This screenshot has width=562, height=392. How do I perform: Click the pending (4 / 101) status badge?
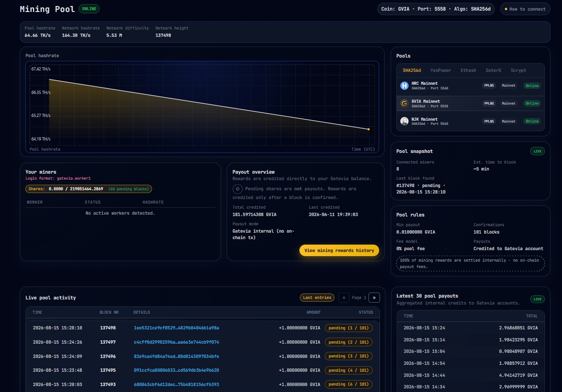tap(349, 370)
